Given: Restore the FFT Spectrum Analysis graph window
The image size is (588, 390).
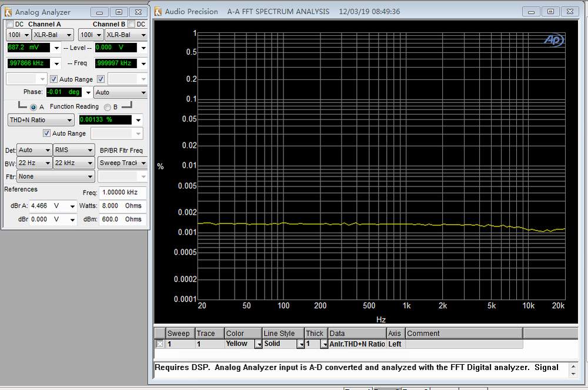Looking at the screenshot, I should point(550,12).
